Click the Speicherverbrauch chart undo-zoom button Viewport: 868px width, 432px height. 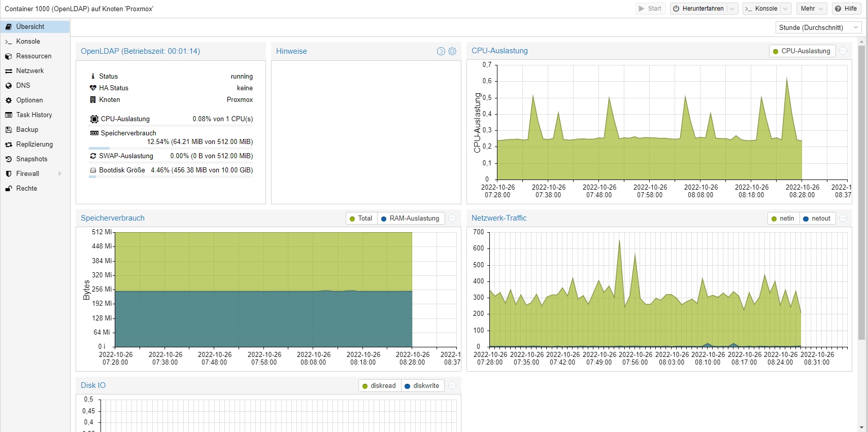(x=452, y=218)
